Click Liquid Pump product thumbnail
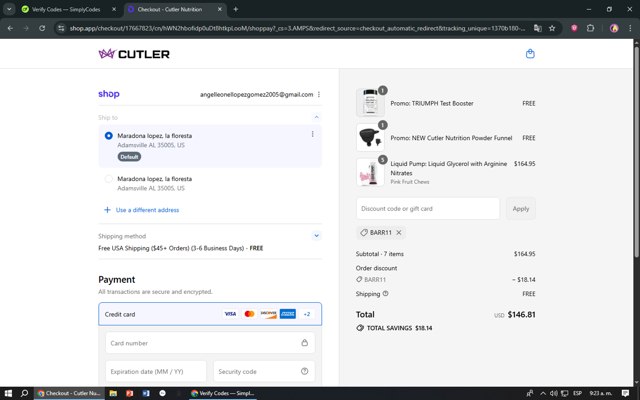Image resolution: width=640 pixels, height=400 pixels. [370, 172]
